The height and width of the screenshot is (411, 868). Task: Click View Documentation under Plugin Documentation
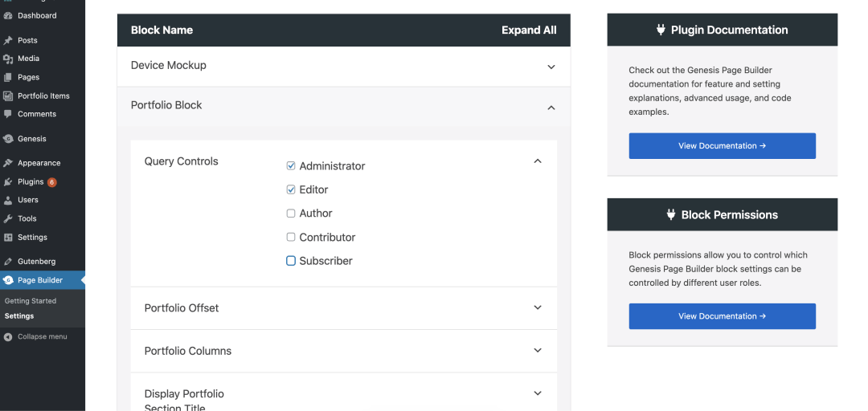(722, 146)
